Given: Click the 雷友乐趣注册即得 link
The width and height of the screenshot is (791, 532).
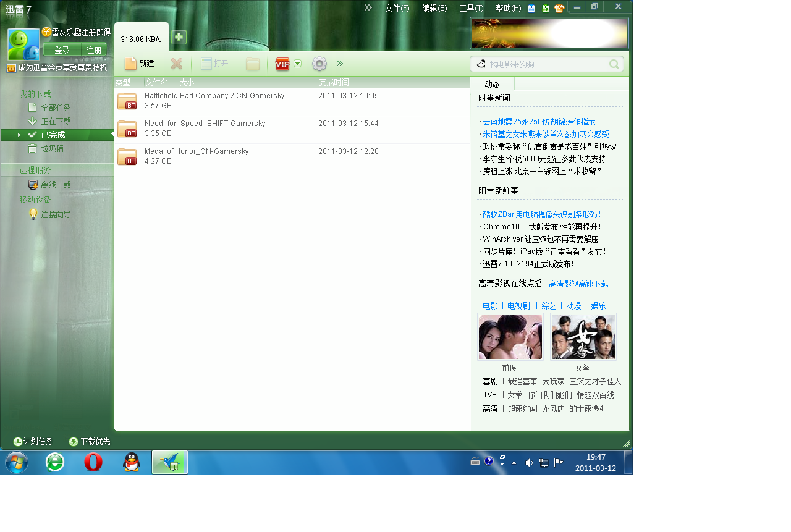Looking at the screenshot, I should [x=81, y=32].
